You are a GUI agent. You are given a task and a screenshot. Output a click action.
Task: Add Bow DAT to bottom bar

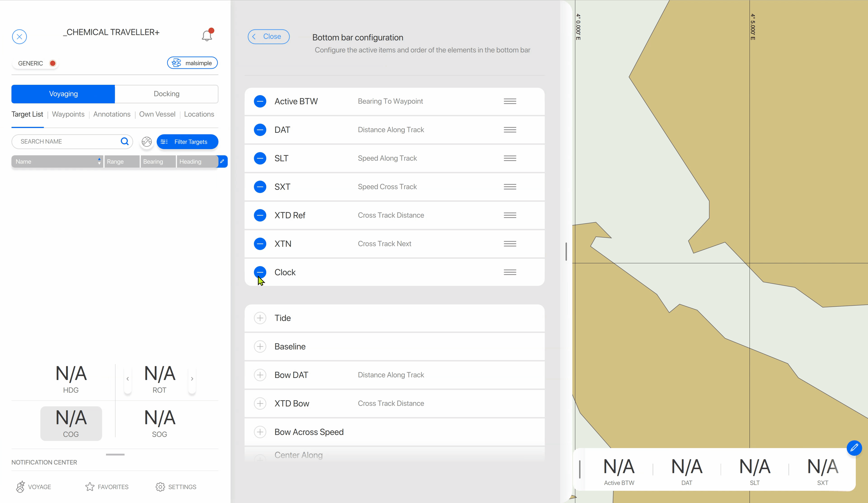(x=260, y=375)
